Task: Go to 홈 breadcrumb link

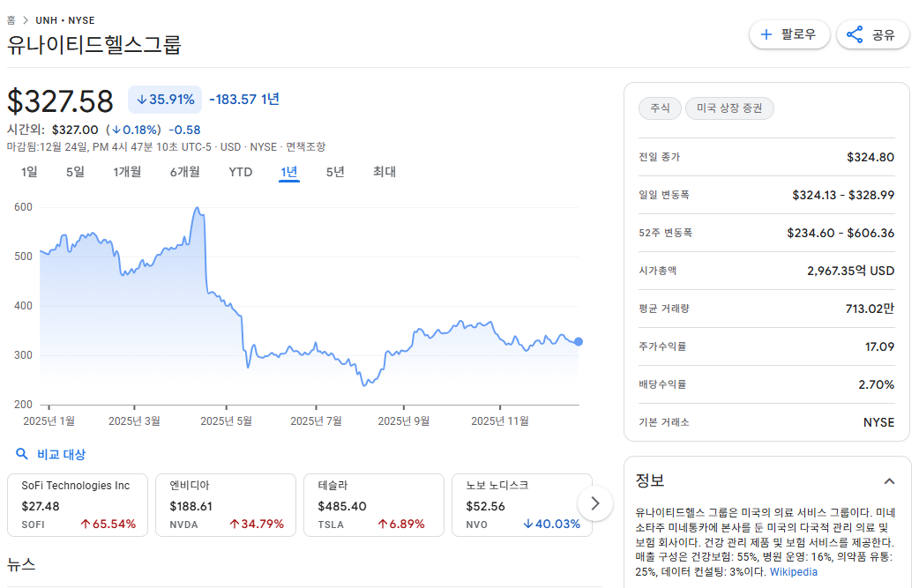Action: 11,20
